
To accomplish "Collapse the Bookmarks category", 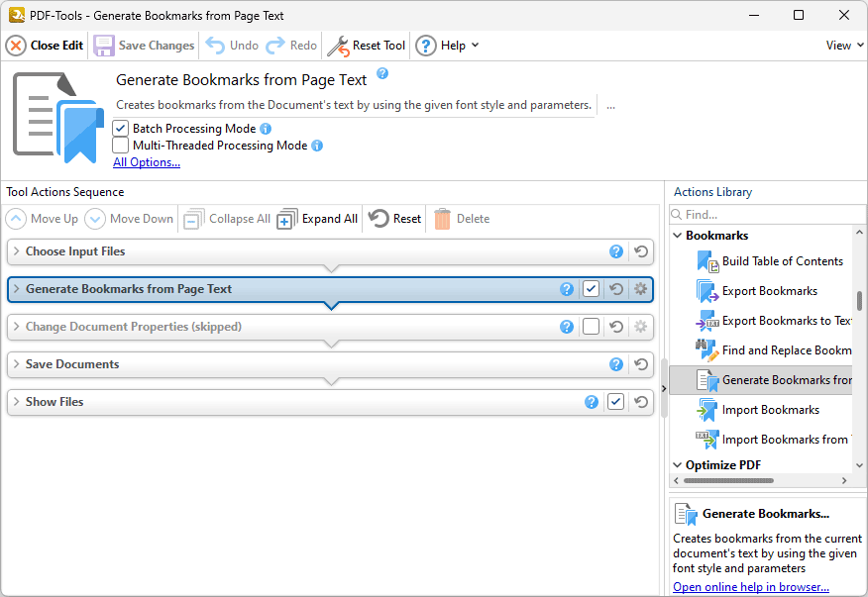I will click(677, 236).
